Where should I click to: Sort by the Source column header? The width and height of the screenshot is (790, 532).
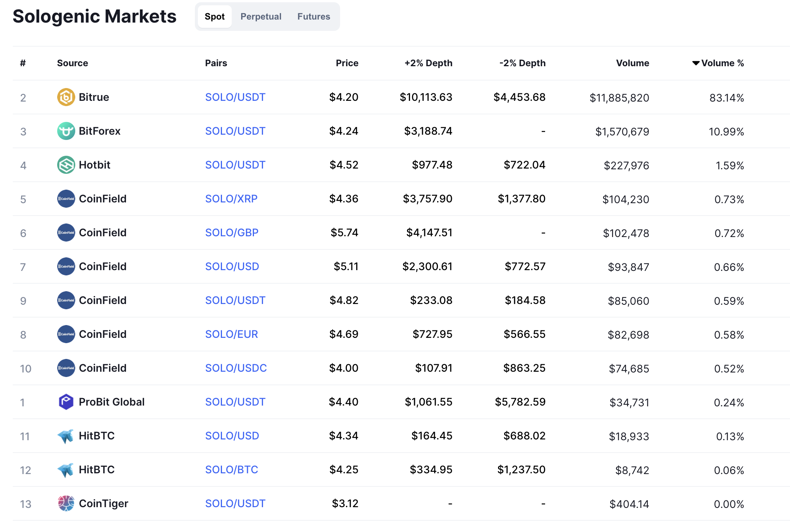[73, 63]
